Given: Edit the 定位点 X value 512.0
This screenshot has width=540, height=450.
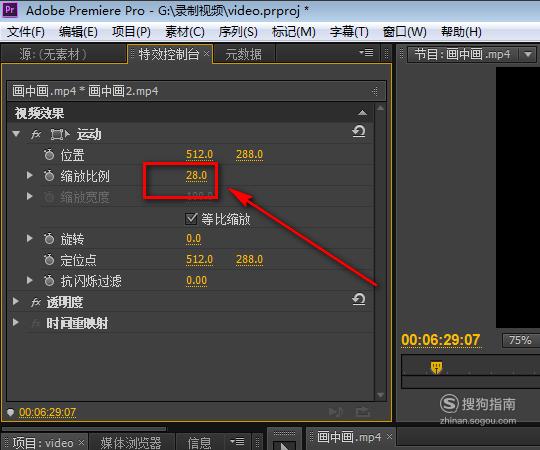Looking at the screenshot, I should tap(199, 259).
